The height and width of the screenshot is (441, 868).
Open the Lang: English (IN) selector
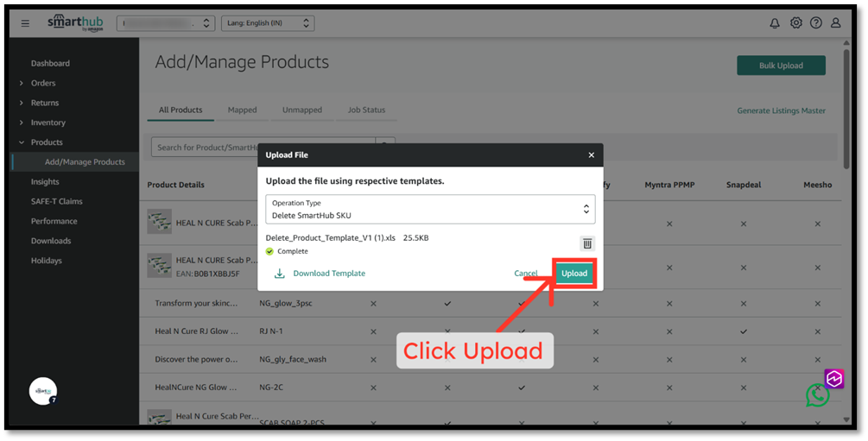click(268, 23)
